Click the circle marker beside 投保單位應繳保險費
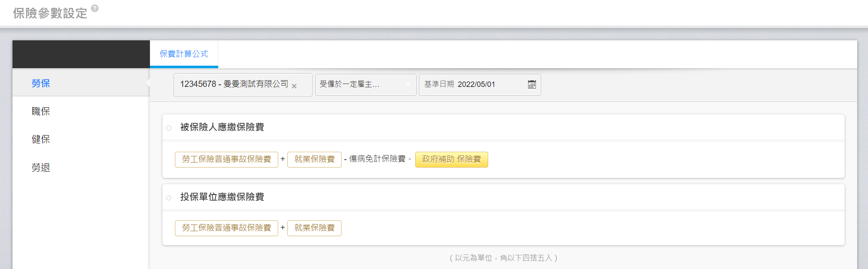Screen dimensions: 868x269 [169, 198]
